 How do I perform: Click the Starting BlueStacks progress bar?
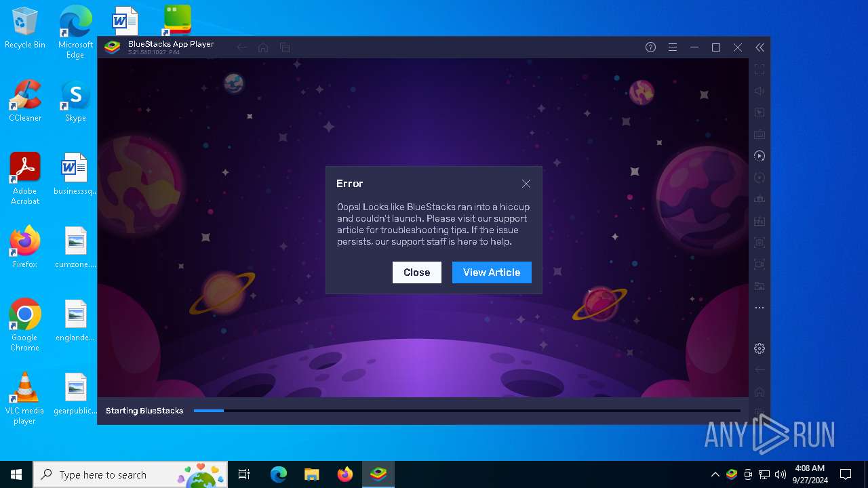pos(467,411)
